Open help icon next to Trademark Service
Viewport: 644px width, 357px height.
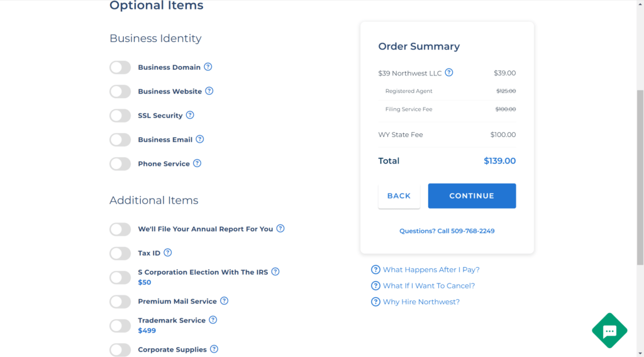(x=213, y=320)
